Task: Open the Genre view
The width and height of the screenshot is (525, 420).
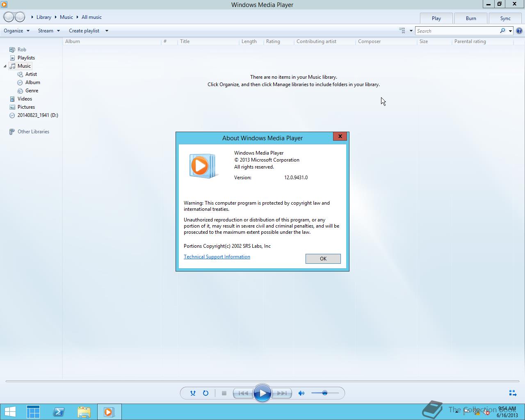Action: pyautogui.click(x=32, y=91)
